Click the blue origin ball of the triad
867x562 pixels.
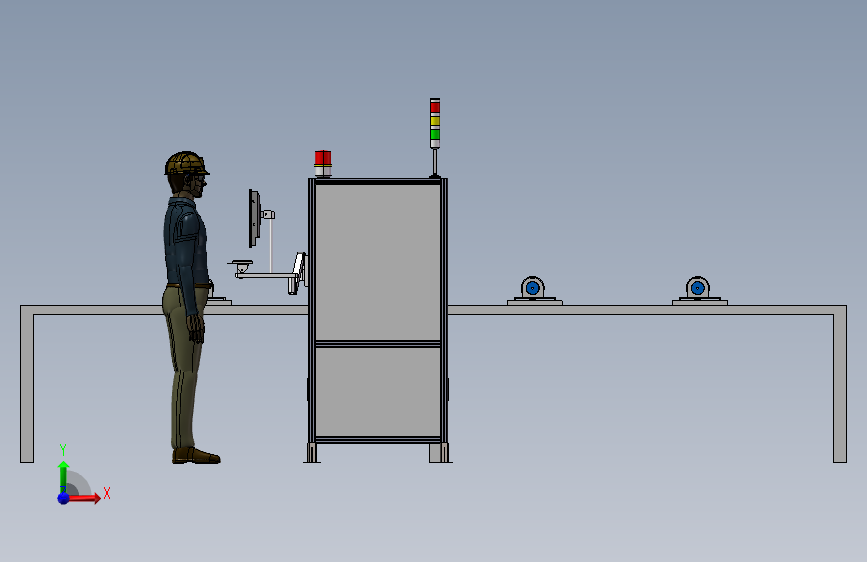tap(64, 498)
